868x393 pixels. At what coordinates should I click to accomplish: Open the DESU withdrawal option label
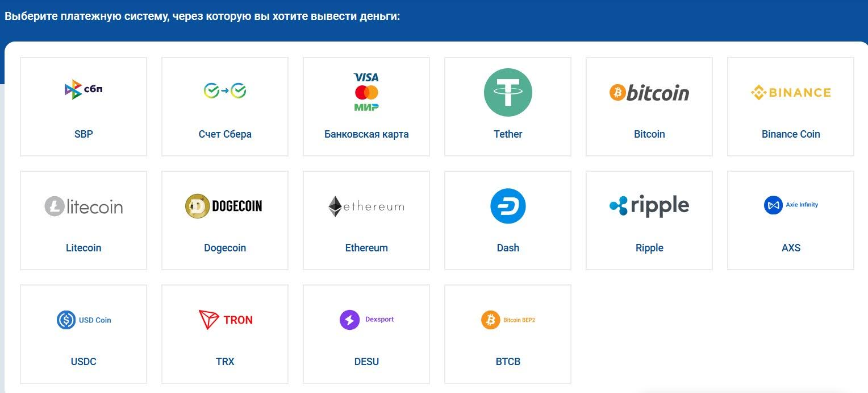coord(366,362)
